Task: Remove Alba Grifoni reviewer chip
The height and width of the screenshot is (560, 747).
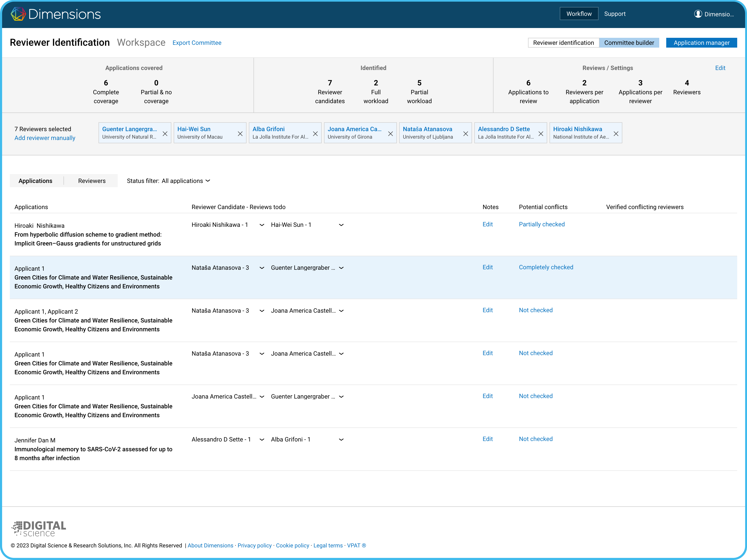Action: (x=315, y=134)
